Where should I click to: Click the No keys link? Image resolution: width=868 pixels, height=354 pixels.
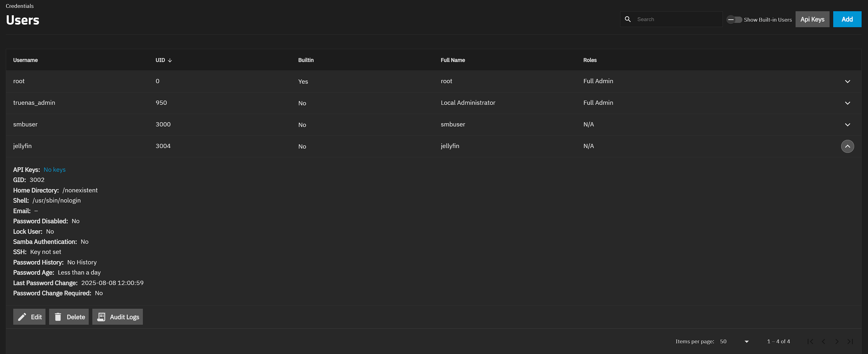[x=55, y=169]
